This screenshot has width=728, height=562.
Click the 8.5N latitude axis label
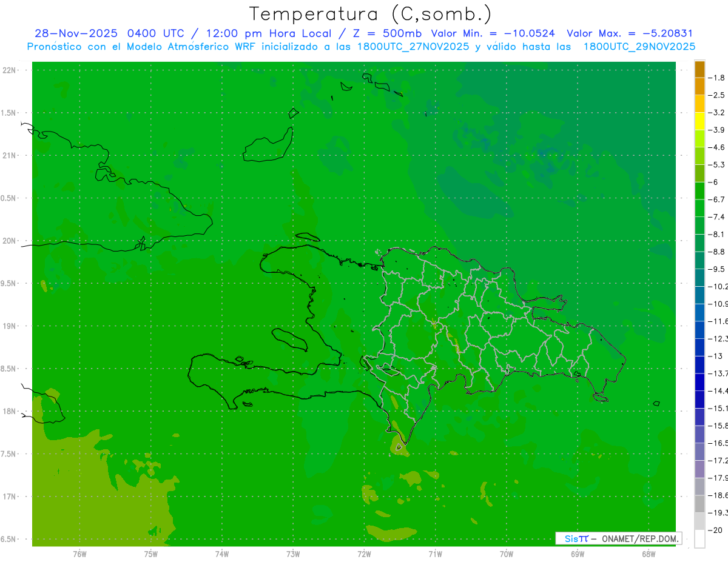point(8,369)
